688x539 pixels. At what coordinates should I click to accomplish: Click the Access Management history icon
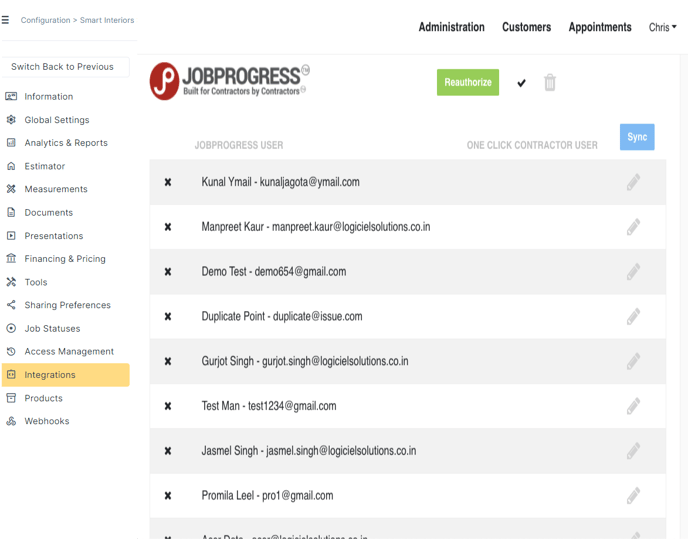(11, 351)
